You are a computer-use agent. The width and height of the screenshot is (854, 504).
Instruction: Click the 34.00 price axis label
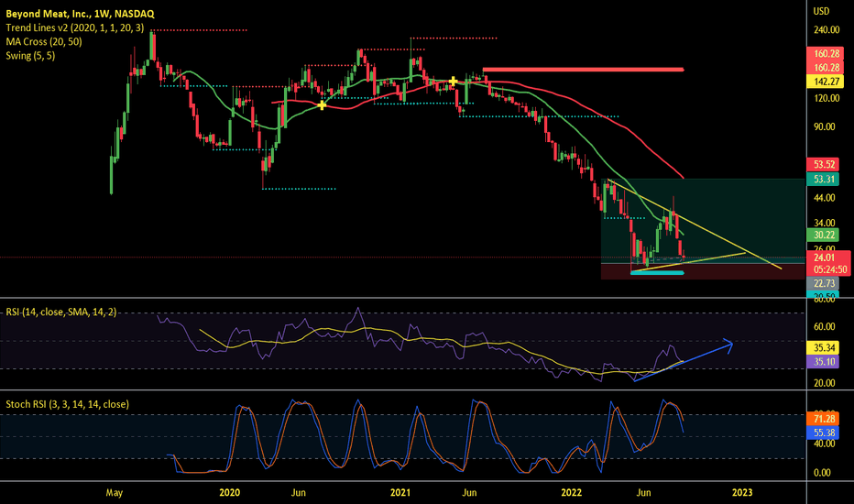click(824, 223)
